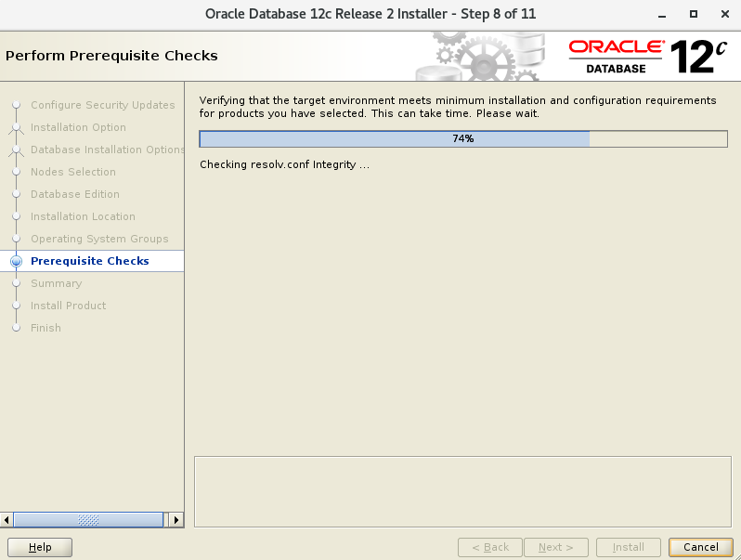741x560 pixels.
Task: Select the Finish step
Action: pos(45,328)
